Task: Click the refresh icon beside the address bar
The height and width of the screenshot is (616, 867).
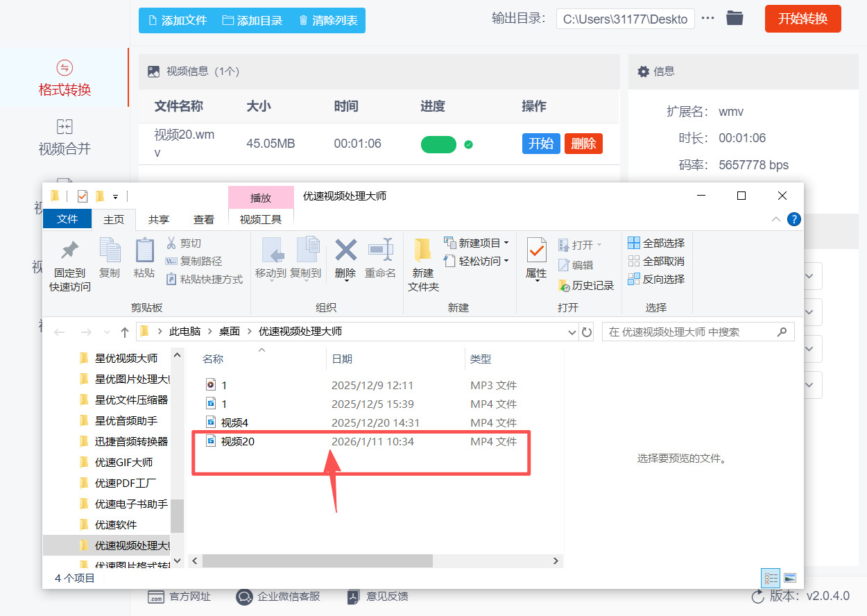Action: point(586,332)
